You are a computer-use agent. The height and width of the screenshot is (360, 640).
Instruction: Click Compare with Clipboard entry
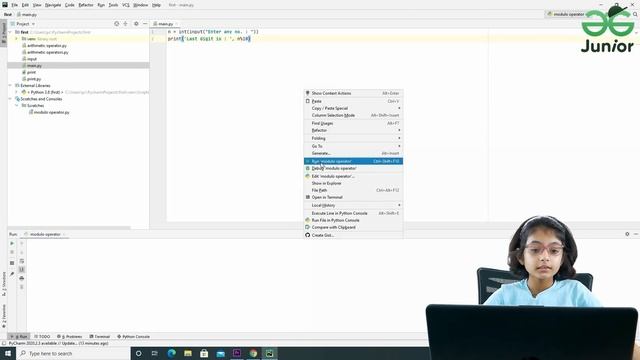point(353,227)
